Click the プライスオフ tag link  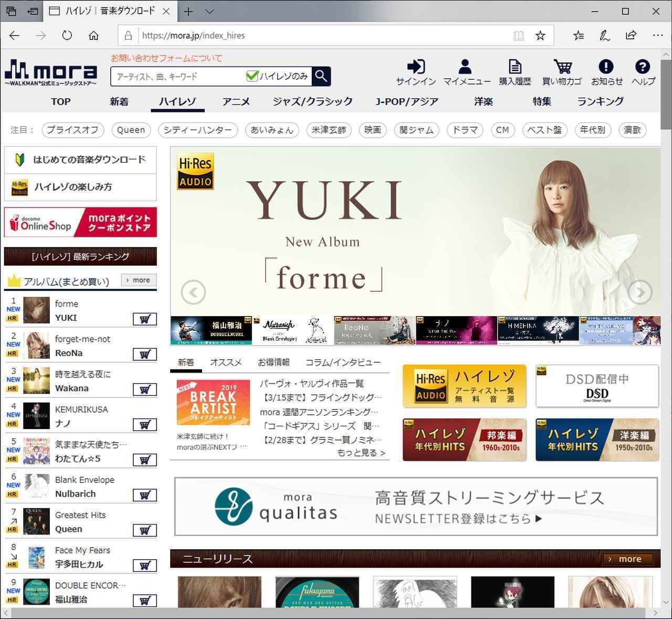[72, 130]
